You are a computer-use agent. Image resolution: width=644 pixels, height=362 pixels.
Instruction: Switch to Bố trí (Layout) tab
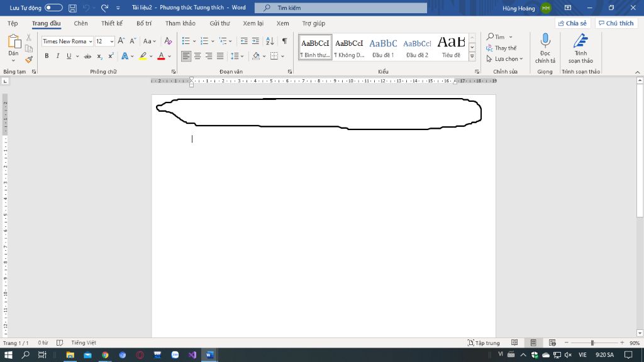(x=144, y=23)
